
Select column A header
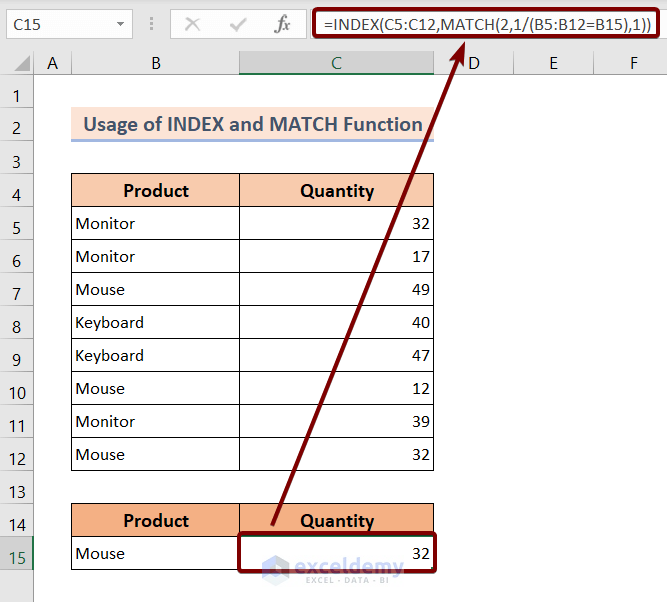53,63
